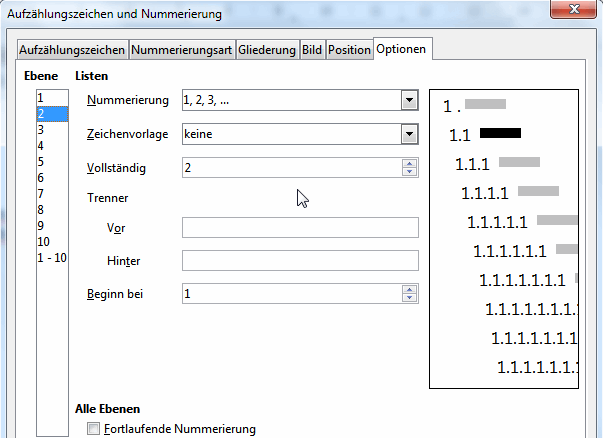Select level 2 in Ebene list
Image resolution: width=603 pixels, height=438 pixels.
[52, 114]
